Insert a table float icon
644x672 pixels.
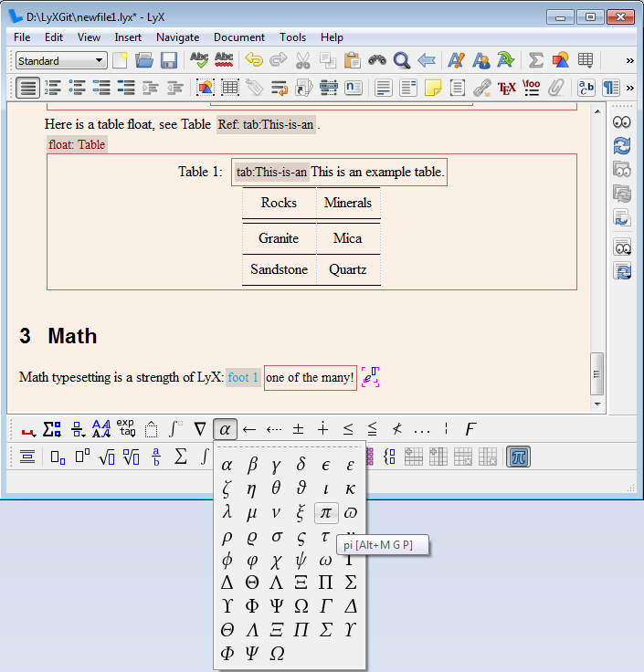[x=230, y=88]
